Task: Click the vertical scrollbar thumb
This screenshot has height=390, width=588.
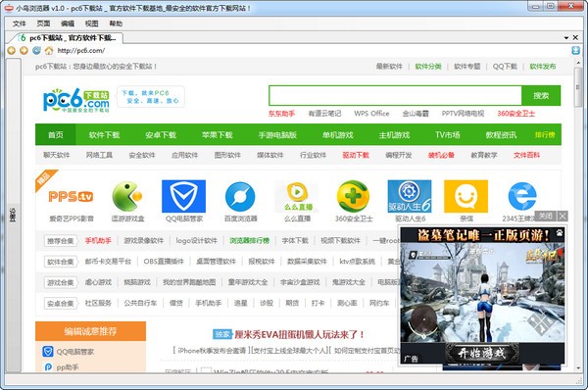Action: pyautogui.click(x=577, y=88)
